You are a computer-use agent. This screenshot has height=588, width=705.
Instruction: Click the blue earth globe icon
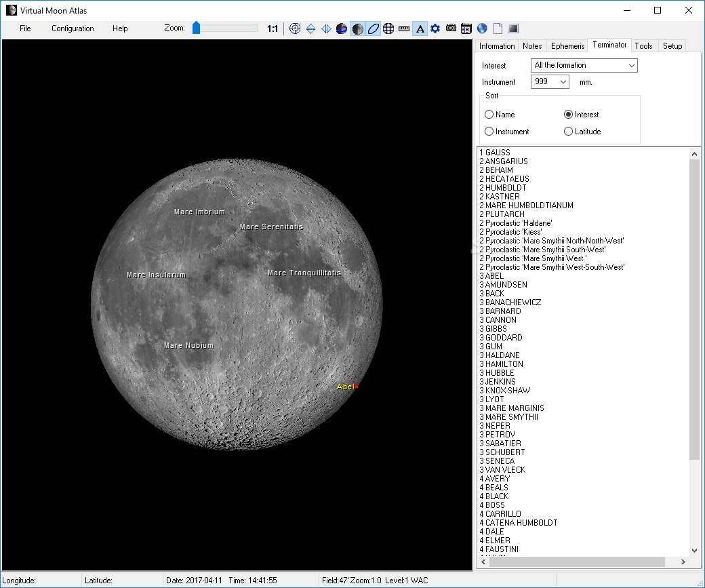point(482,28)
